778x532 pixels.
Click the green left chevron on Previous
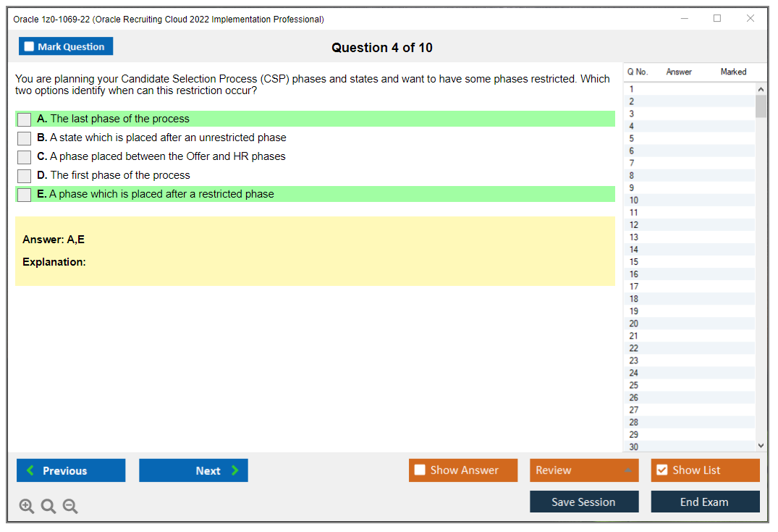pyautogui.click(x=30, y=470)
